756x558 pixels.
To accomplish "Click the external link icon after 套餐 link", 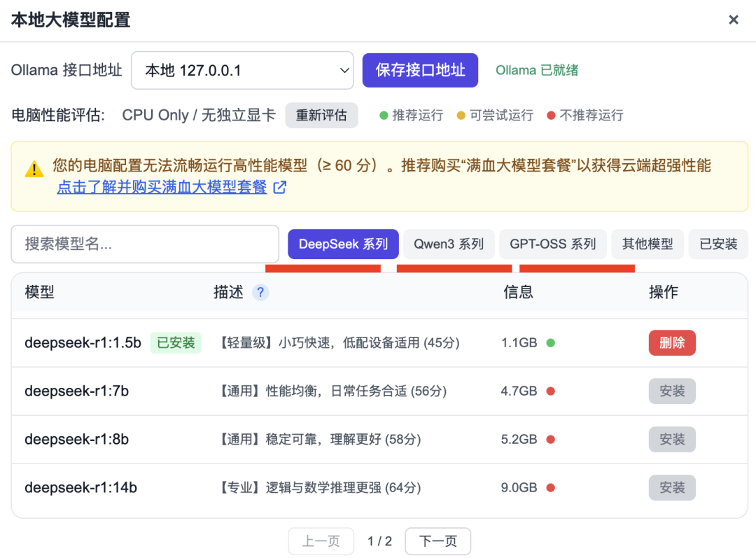I will point(280,187).
